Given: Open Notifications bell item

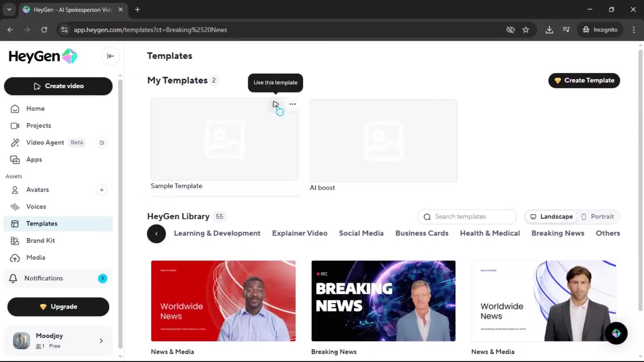Looking at the screenshot, I should coord(44,278).
